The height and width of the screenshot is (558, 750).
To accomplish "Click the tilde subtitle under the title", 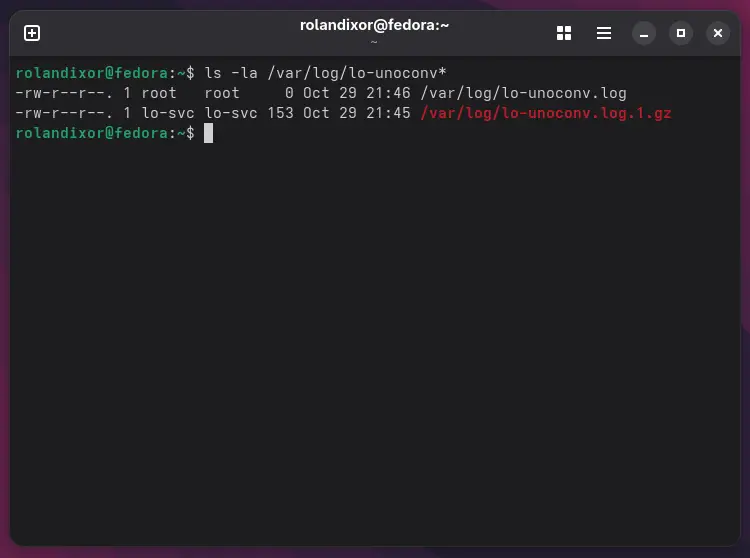I will click(x=374, y=43).
